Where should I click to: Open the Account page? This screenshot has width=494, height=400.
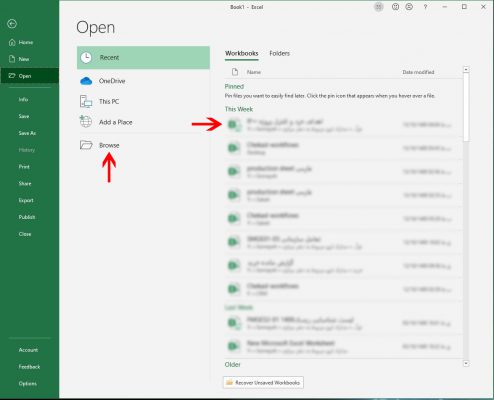click(x=29, y=350)
